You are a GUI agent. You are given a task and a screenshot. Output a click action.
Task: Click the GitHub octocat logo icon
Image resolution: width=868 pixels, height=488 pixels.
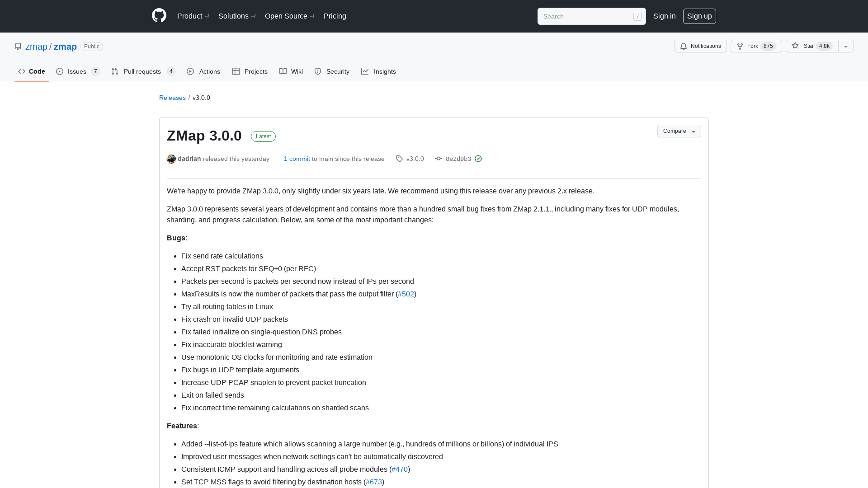159,16
